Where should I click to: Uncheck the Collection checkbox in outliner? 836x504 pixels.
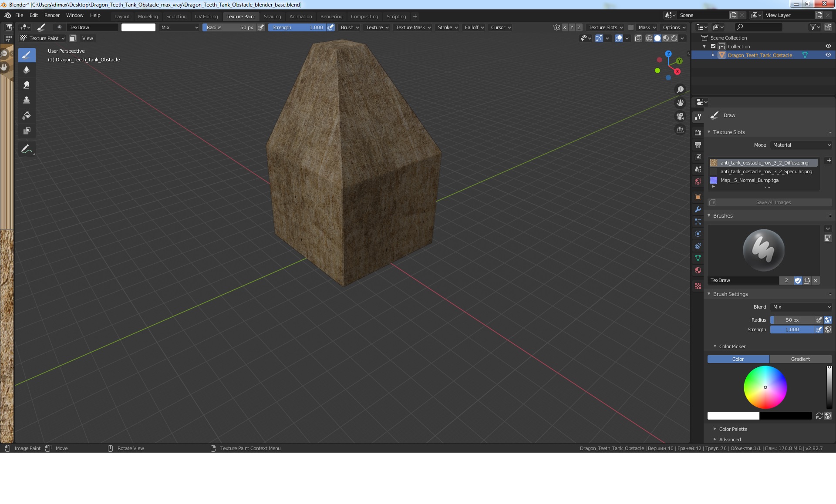coord(713,46)
